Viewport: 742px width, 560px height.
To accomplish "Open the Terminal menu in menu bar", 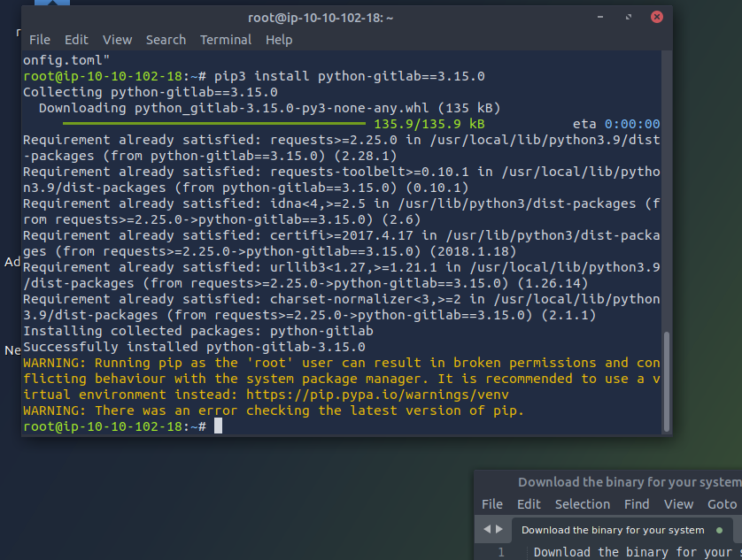I will pyautogui.click(x=226, y=40).
